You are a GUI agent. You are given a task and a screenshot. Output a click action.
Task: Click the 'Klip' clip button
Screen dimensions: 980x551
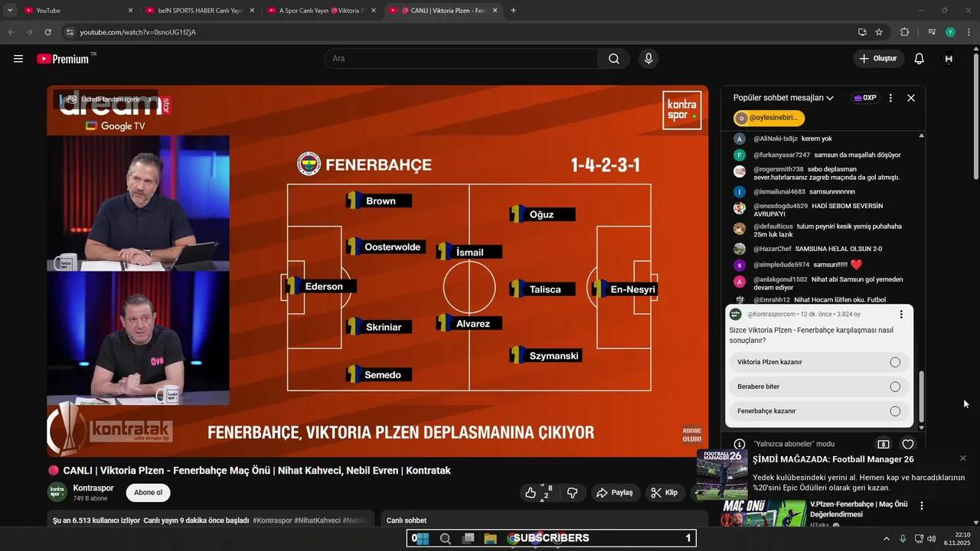[665, 493]
